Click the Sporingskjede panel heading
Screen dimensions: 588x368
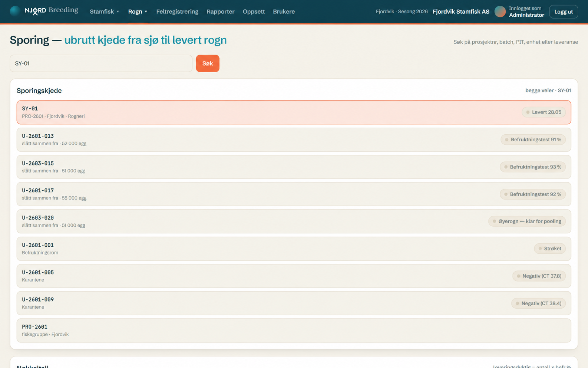(39, 91)
